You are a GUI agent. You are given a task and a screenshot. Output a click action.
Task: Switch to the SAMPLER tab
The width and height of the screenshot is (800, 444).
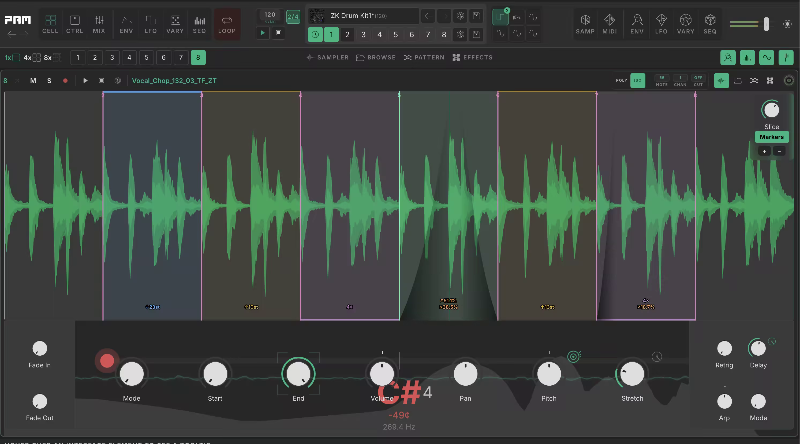328,58
